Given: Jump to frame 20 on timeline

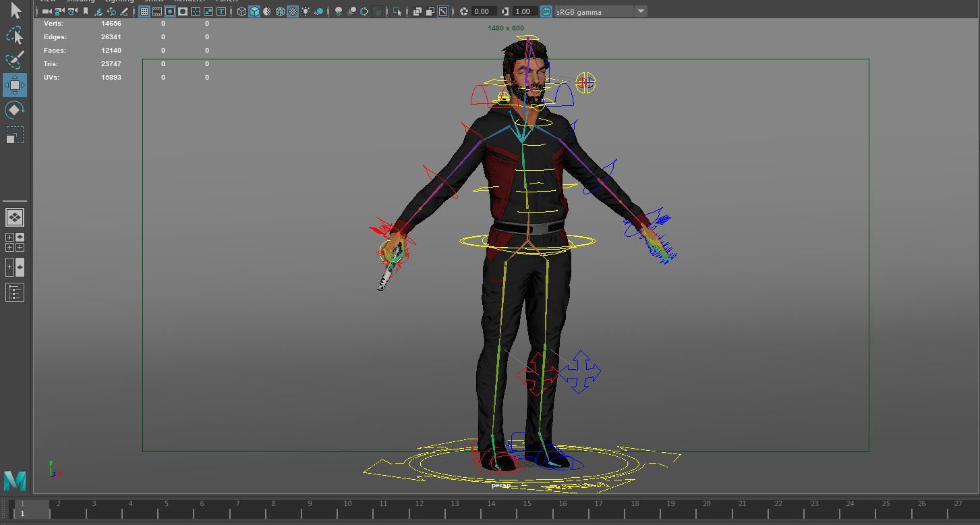Looking at the screenshot, I should (706, 503).
